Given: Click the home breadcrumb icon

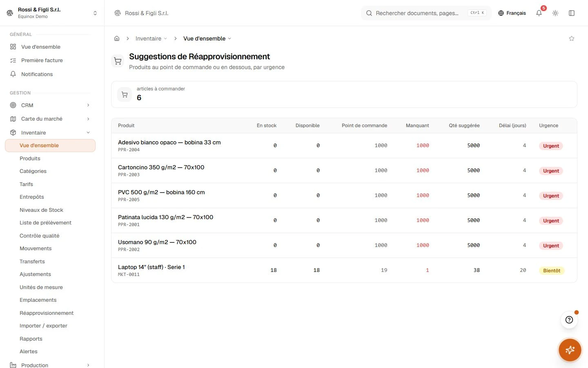Looking at the screenshot, I should (117, 38).
